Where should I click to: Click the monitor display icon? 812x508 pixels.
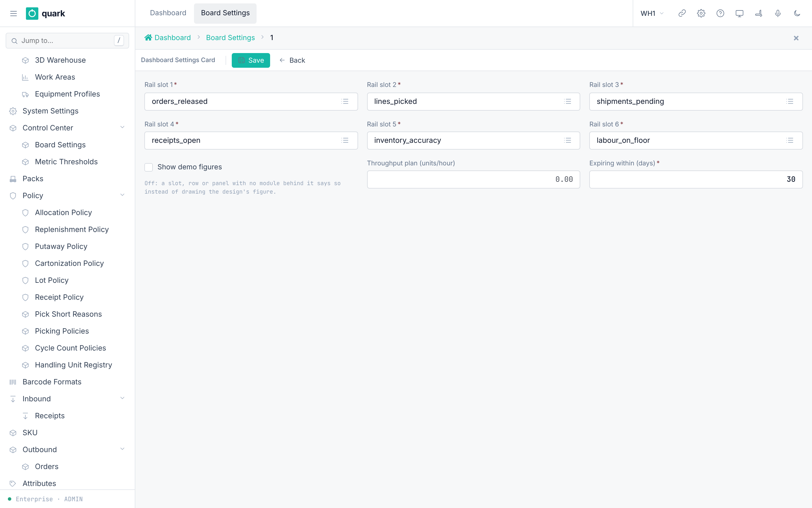(x=739, y=14)
